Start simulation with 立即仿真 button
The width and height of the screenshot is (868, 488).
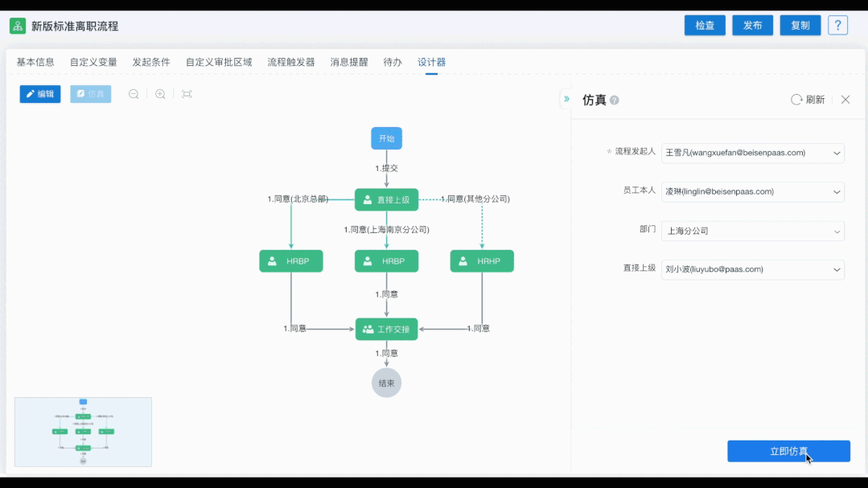click(x=788, y=451)
